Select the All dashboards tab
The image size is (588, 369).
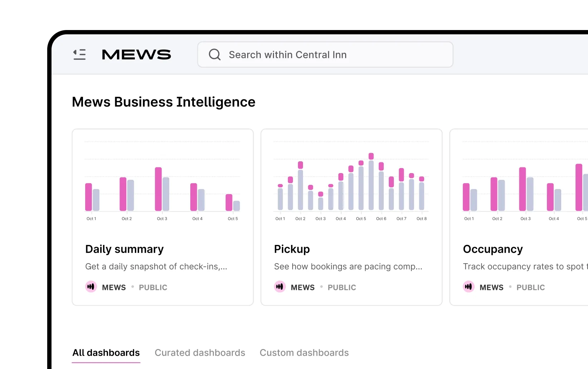[x=106, y=353]
